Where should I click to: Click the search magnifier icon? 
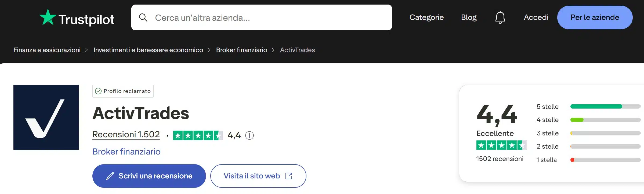pos(143,17)
